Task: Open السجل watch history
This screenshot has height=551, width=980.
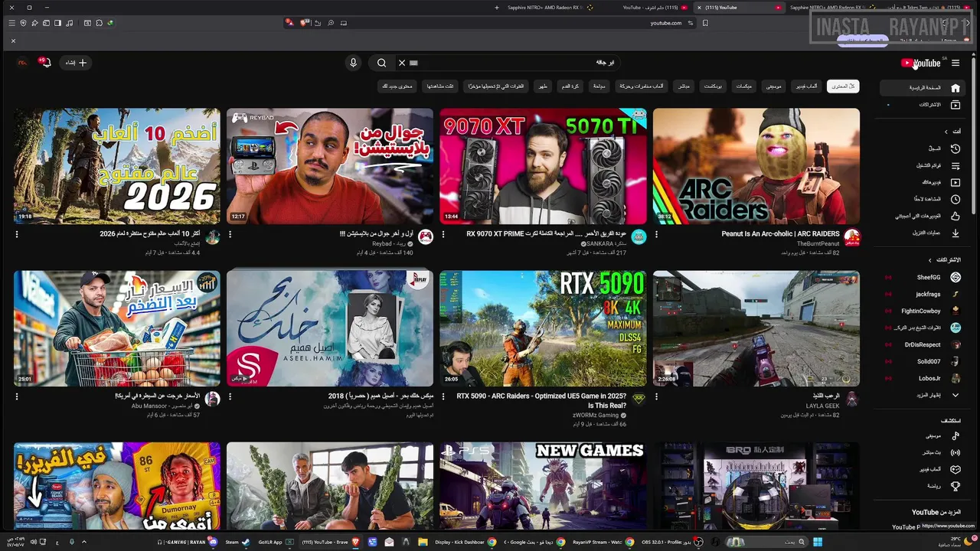Action: [x=923, y=148]
